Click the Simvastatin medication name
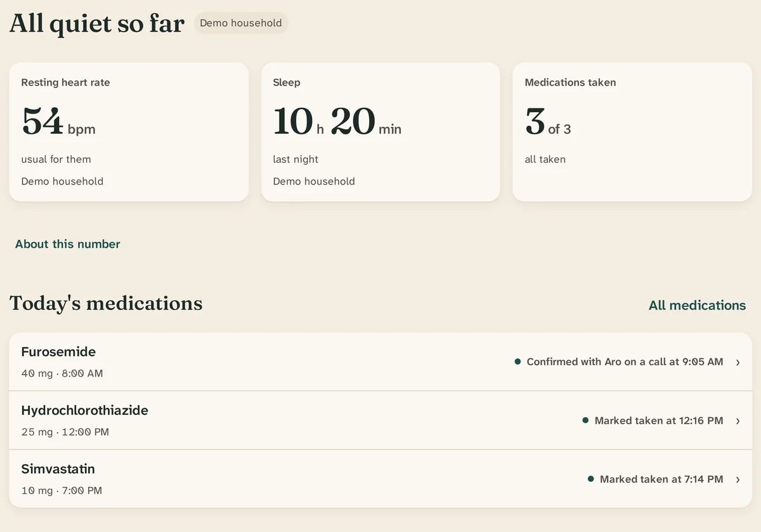761x532 pixels. pyautogui.click(x=58, y=469)
